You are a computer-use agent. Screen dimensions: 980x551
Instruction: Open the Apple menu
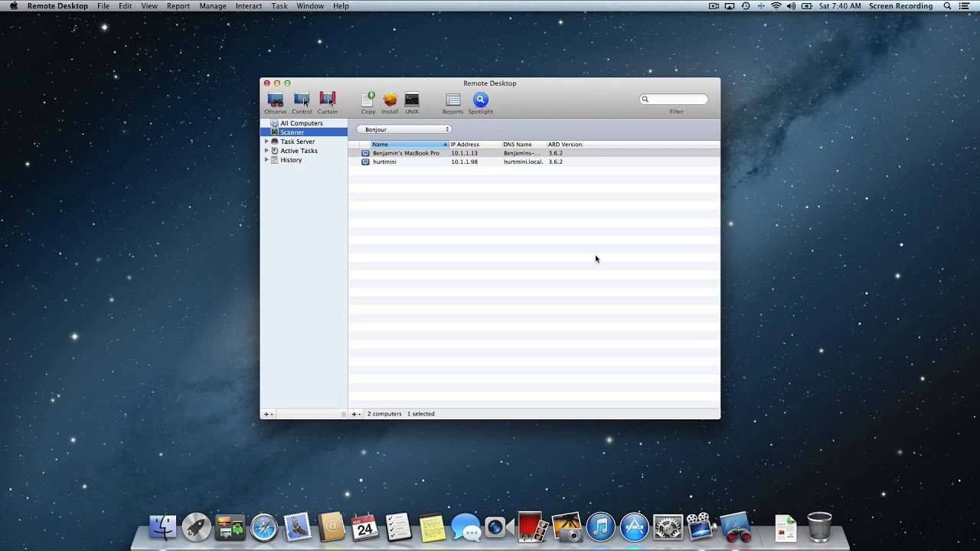pos(13,6)
